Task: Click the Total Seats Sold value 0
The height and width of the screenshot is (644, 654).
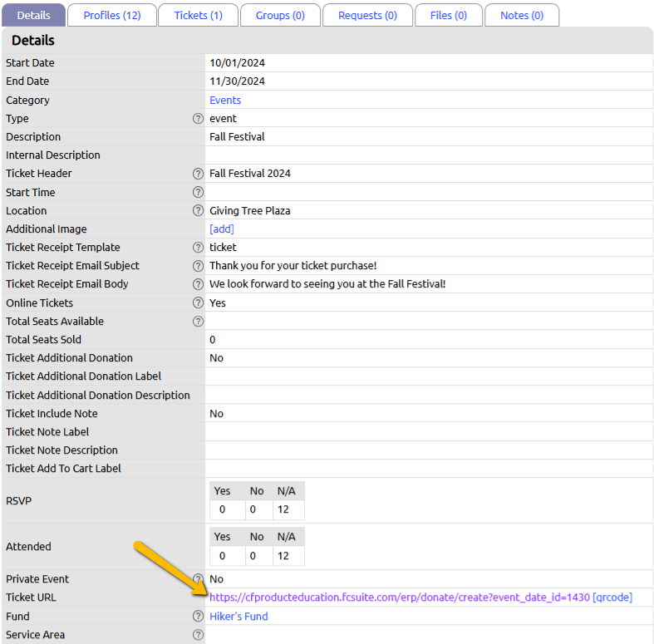Action: pyautogui.click(x=212, y=340)
